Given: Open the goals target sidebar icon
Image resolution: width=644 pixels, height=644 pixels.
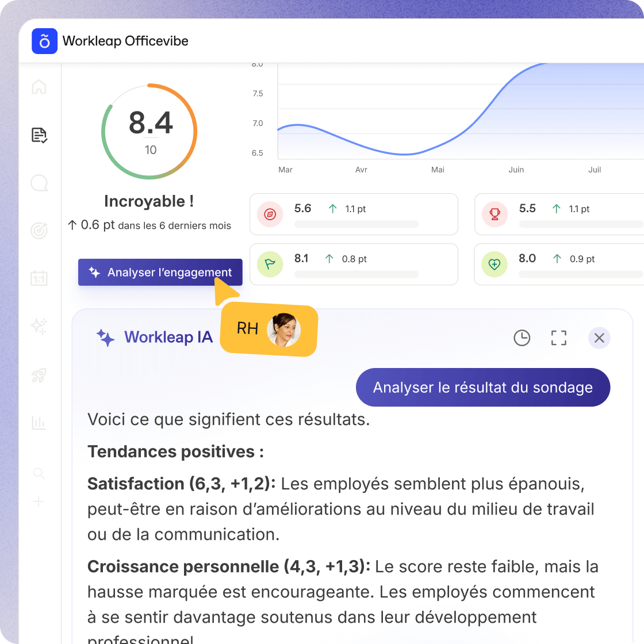Looking at the screenshot, I should pyautogui.click(x=39, y=231).
